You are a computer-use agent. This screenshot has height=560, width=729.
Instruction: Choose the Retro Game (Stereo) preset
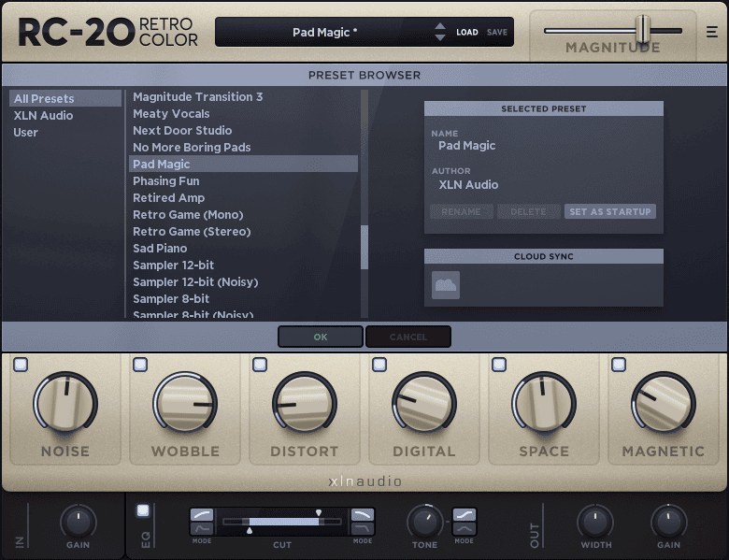[243, 231]
